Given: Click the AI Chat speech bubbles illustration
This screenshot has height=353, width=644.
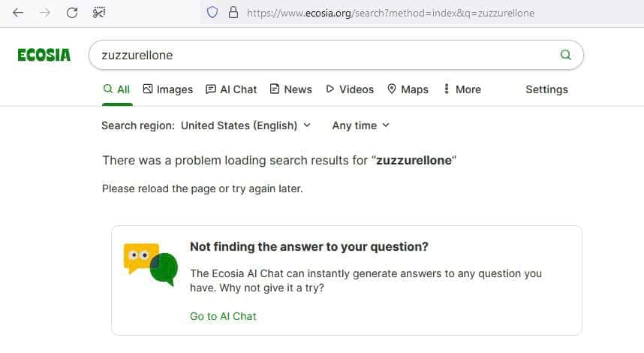Looking at the screenshot, I should pos(151,264).
